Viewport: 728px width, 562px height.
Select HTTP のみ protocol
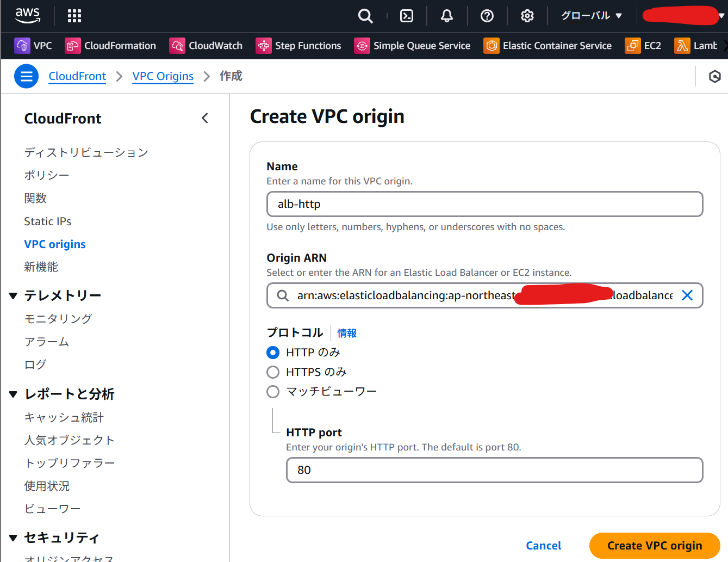click(273, 353)
